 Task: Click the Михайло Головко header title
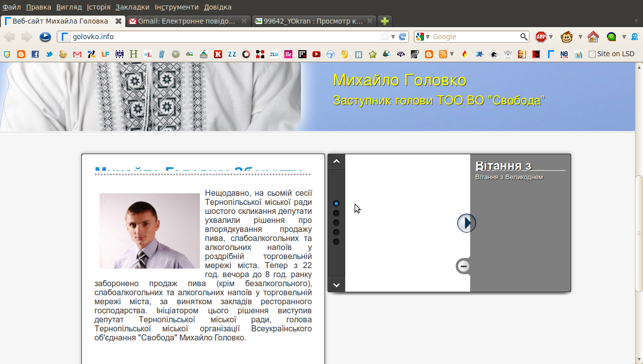[x=399, y=80]
